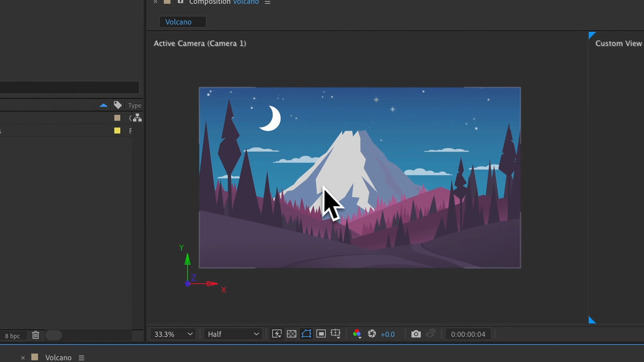Open the Composition Volcano panel menu
Image resolution: width=644 pixels, height=362 pixels.
(x=267, y=2)
